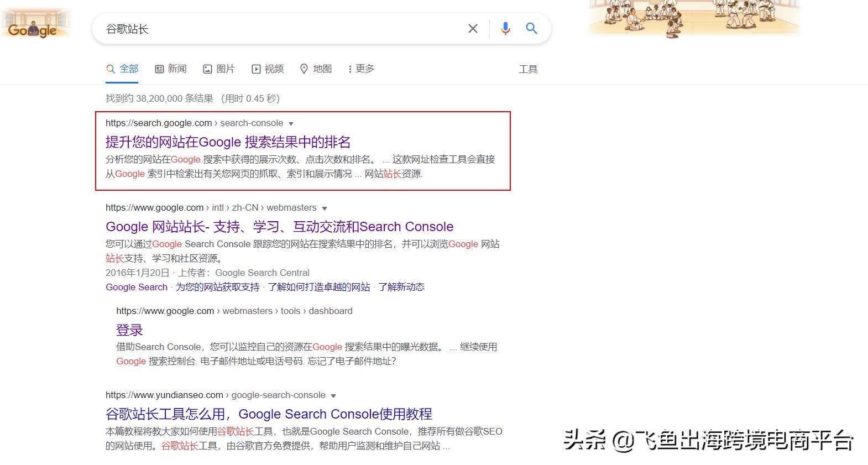Submit search with magnifying glass icon
This screenshot has height=465, width=868.
[x=531, y=29]
